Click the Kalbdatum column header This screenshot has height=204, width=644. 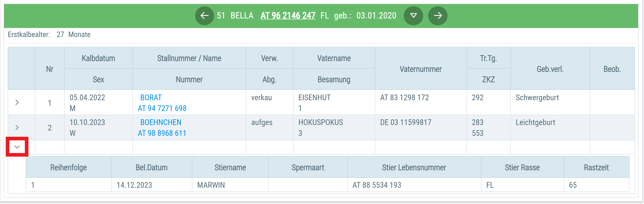pyautogui.click(x=98, y=58)
